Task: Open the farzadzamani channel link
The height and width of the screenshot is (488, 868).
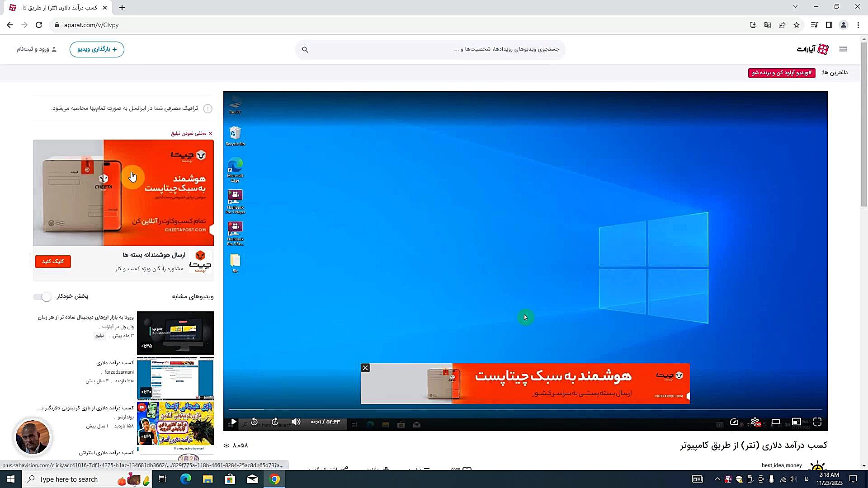Action: pyautogui.click(x=119, y=372)
